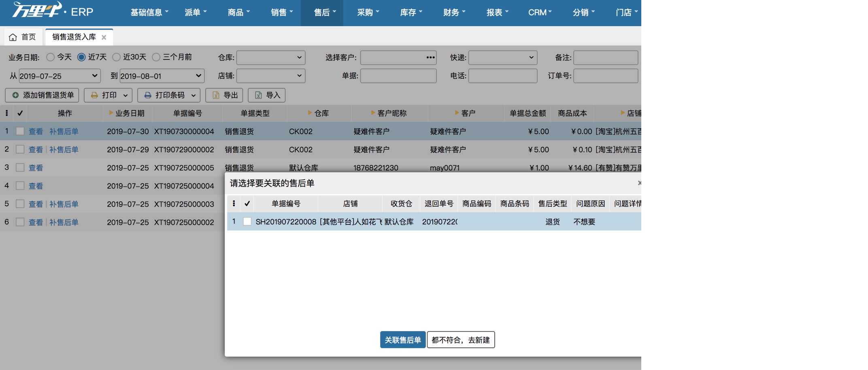Select 近7天 date range radio
The height and width of the screenshot is (370, 868).
(81, 57)
